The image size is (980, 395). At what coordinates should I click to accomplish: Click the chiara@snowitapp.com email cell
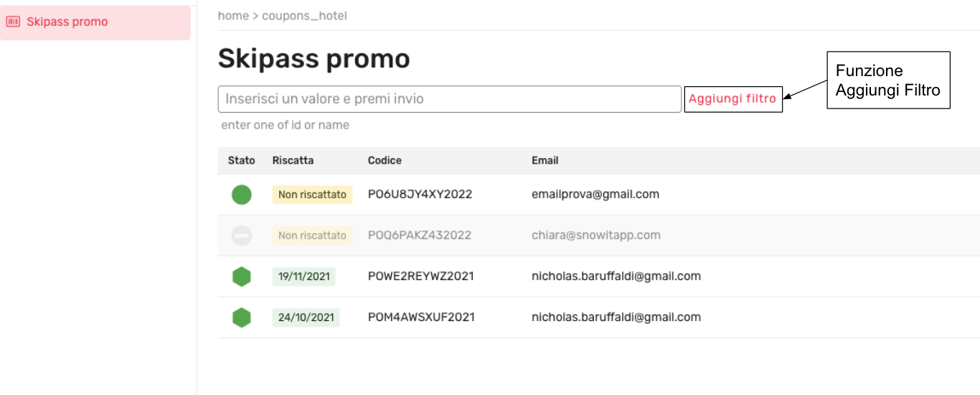(595, 236)
